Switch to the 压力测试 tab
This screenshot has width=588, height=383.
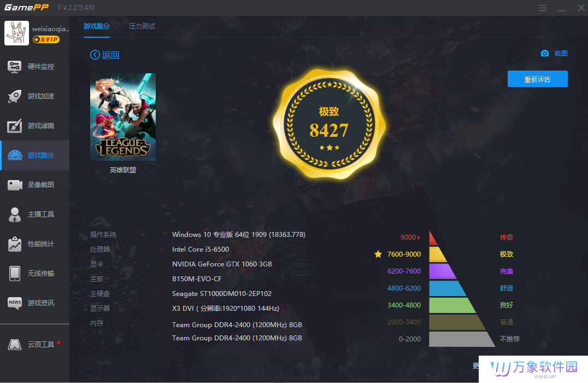[142, 26]
